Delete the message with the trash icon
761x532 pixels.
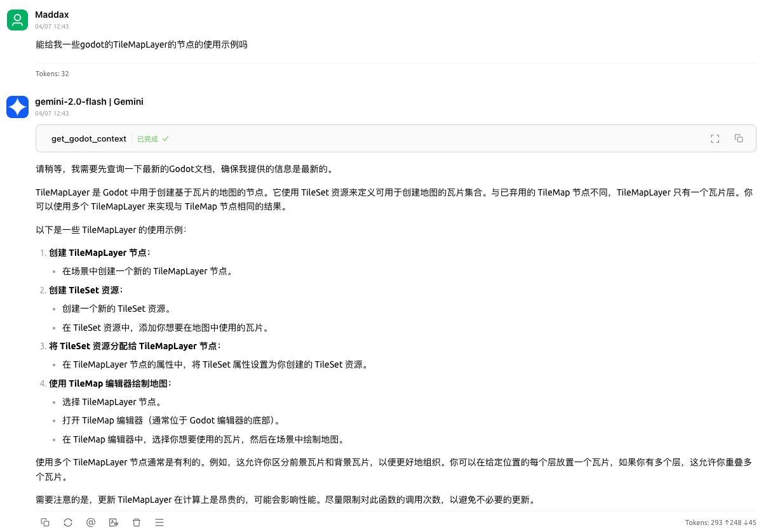click(x=137, y=522)
